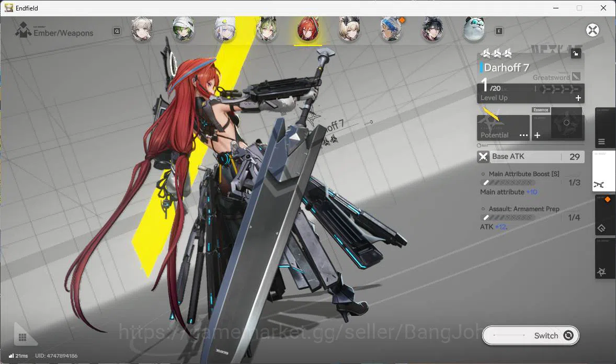Click the 1/3 skill level text
The image size is (616, 364).
574,183
